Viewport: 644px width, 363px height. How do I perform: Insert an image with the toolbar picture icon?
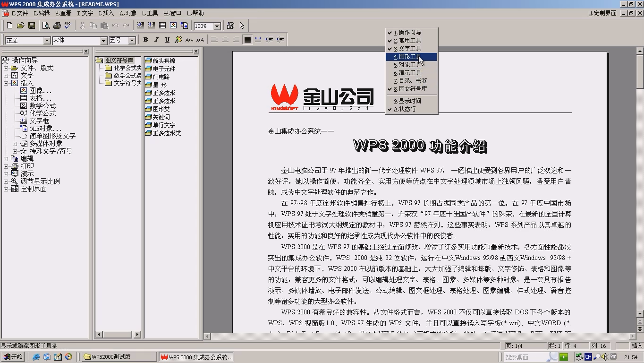point(173,26)
